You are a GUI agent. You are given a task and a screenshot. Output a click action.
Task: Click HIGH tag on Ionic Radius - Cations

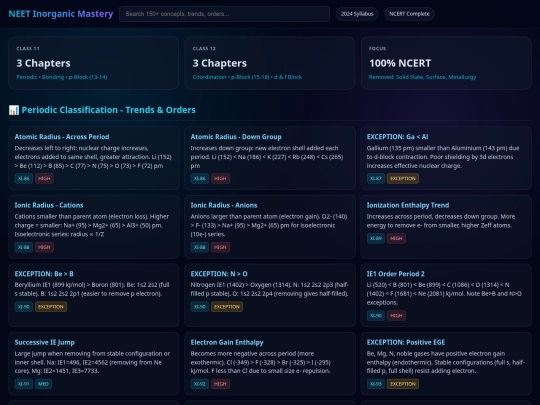point(44,247)
